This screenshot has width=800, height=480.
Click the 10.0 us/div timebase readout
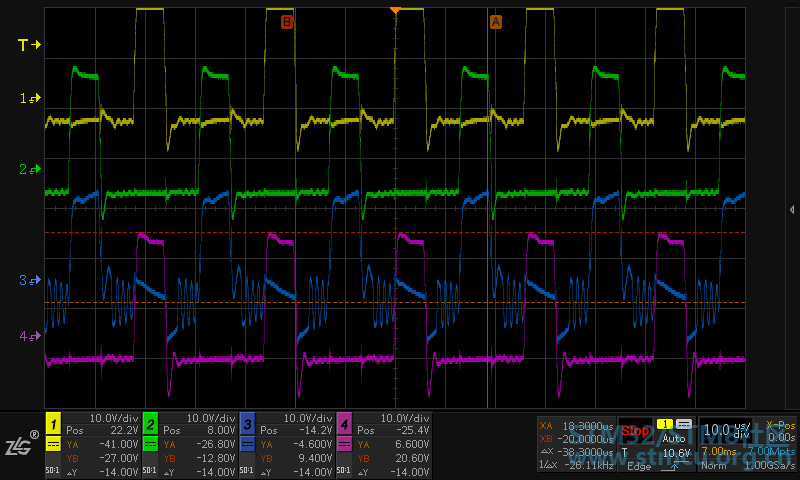click(x=727, y=430)
